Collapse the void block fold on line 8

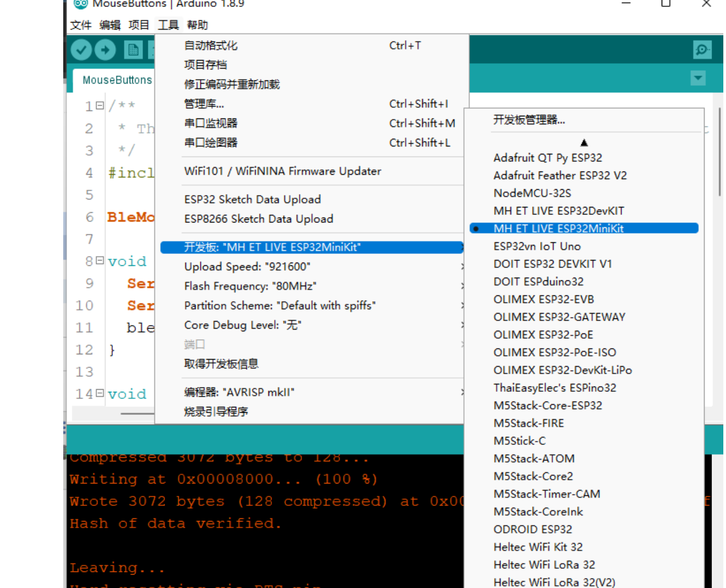coord(100,260)
